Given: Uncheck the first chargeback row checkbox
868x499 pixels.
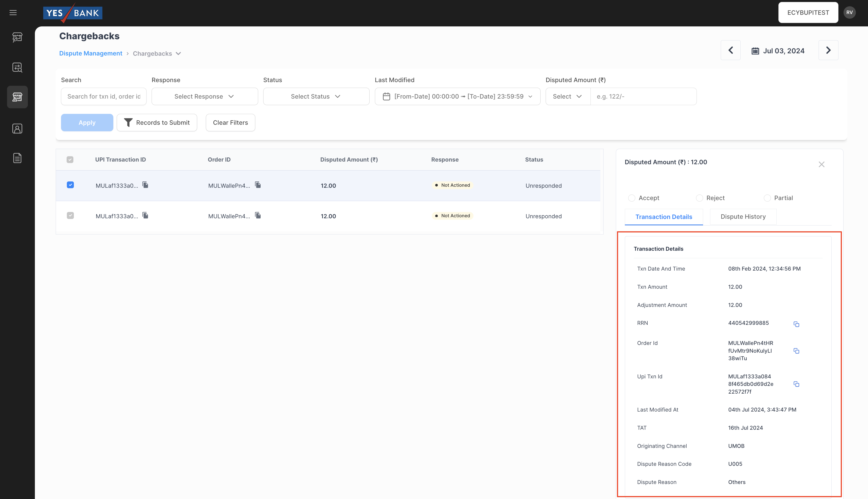Looking at the screenshot, I should 70,185.
